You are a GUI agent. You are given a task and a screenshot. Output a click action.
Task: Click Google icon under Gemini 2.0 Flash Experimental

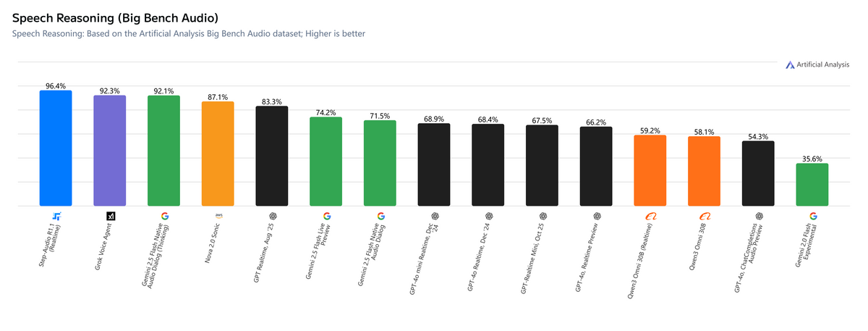812,216
